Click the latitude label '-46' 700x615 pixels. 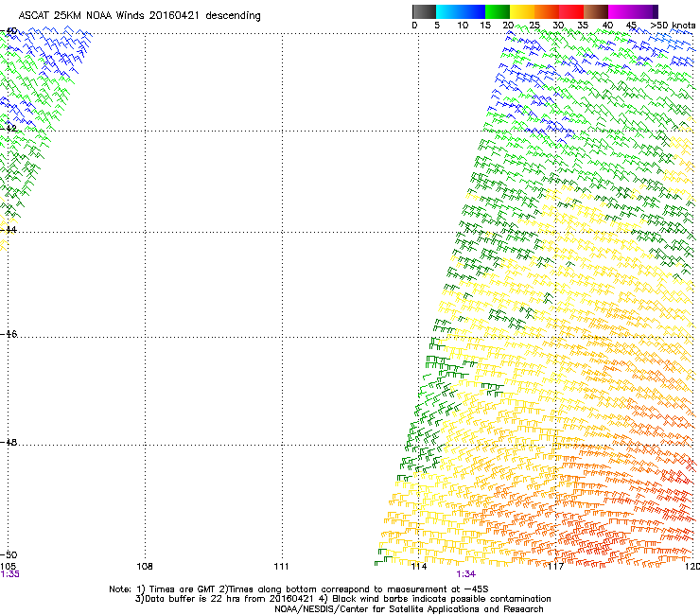coord(9,334)
